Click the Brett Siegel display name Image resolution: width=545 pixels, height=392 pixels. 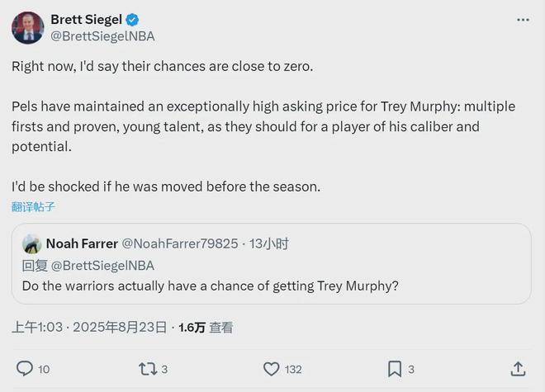pos(85,20)
